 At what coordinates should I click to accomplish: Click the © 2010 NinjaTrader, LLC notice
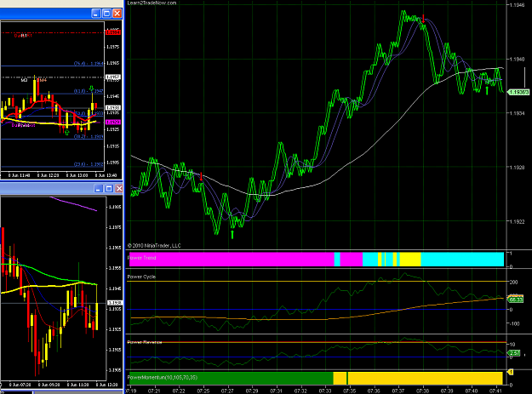(154, 245)
